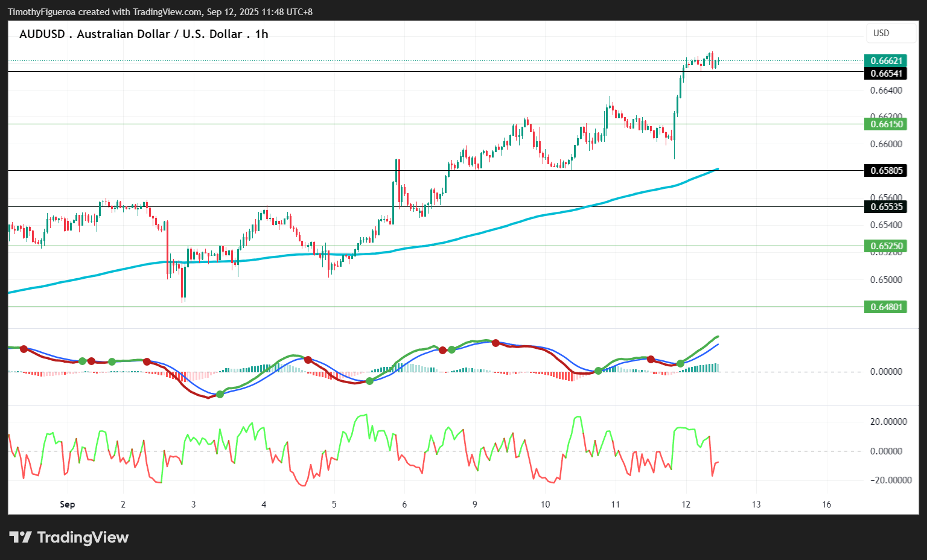Click date 13 on the time axis
Screen dimensions: 927x560
(756, 504)
